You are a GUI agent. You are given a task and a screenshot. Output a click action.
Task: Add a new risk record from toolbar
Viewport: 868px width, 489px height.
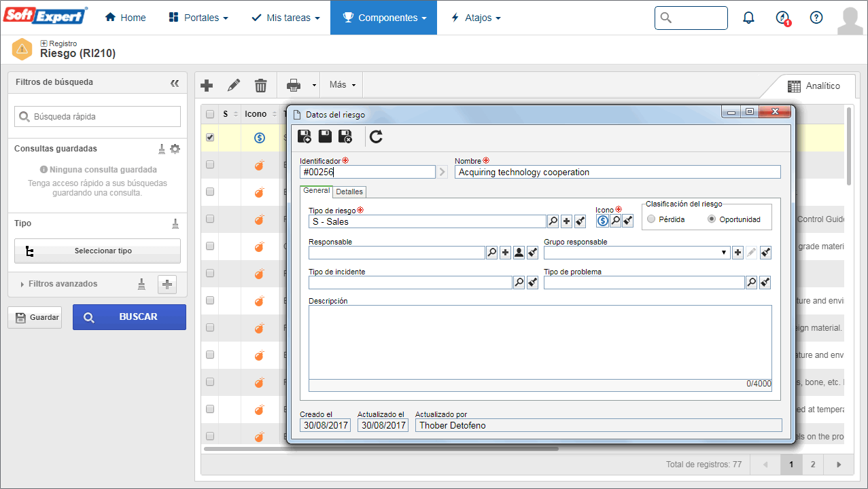[x=207, y=86]
